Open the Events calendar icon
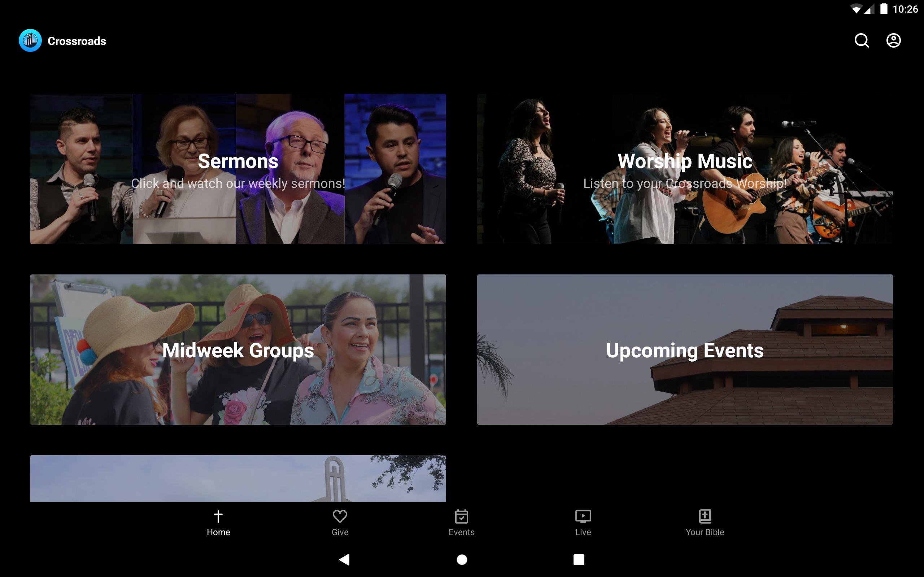924x577 pixels. [x=461, y=516]
